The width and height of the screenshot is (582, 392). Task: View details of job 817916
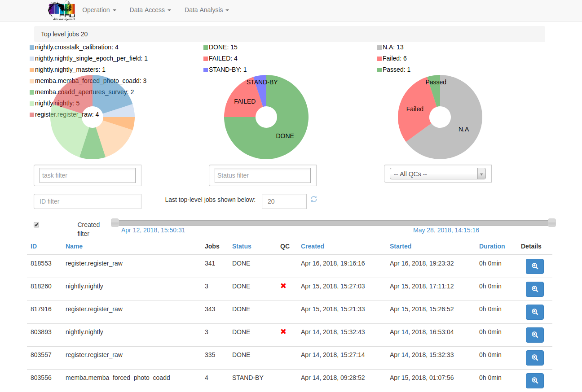click(x=534, y=312)
